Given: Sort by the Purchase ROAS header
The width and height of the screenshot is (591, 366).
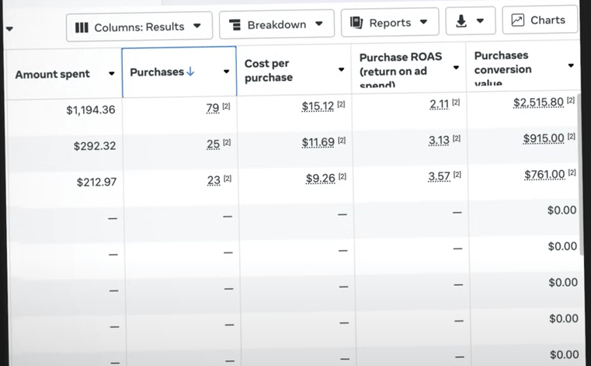Looking at the screenshot, I should (x=400, y=70).
